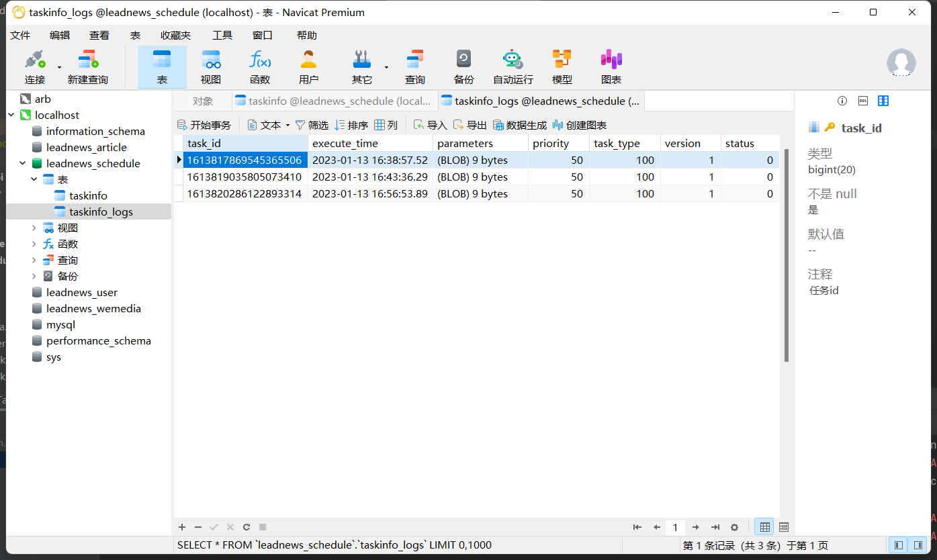The height and width of the screenshot is (560, 937).
Task: Go to next page of records
Action: 696,527
